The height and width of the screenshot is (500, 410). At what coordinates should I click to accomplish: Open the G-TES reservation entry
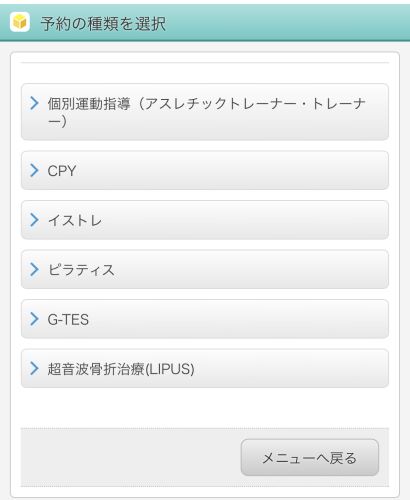pos(205,319)
